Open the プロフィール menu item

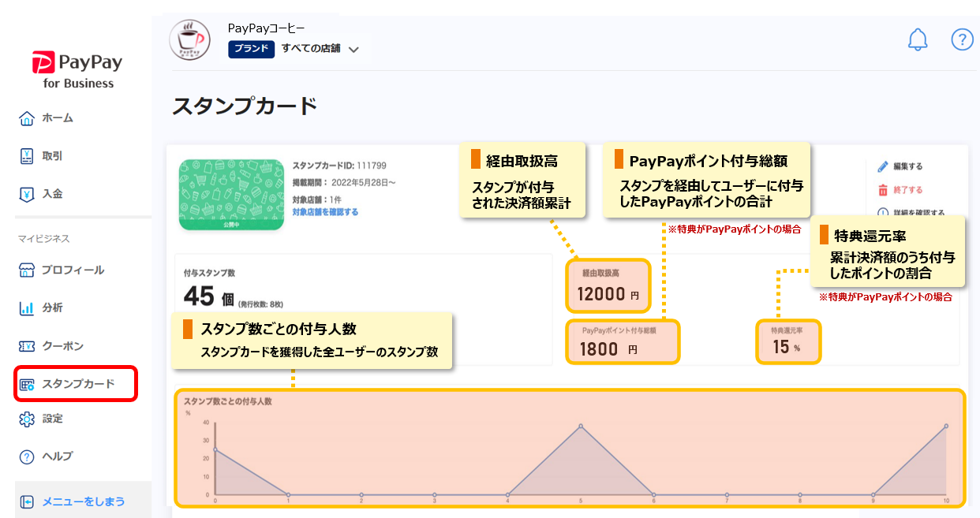73,270
